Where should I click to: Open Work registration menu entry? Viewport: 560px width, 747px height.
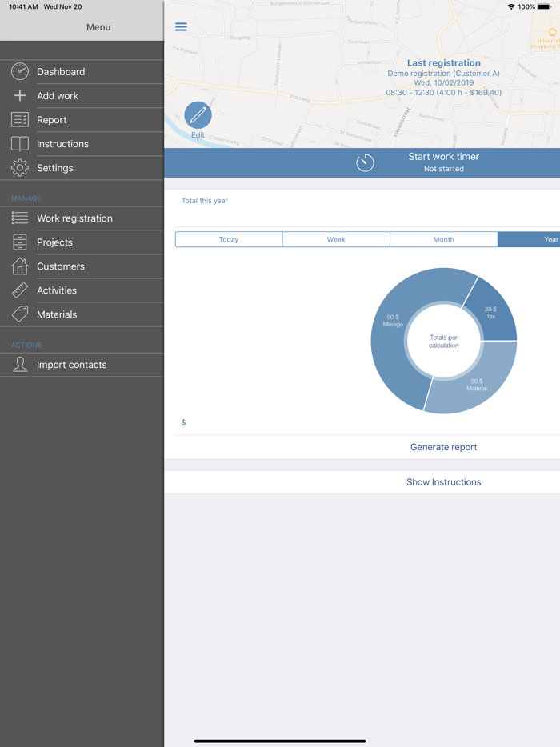point(82,218)
